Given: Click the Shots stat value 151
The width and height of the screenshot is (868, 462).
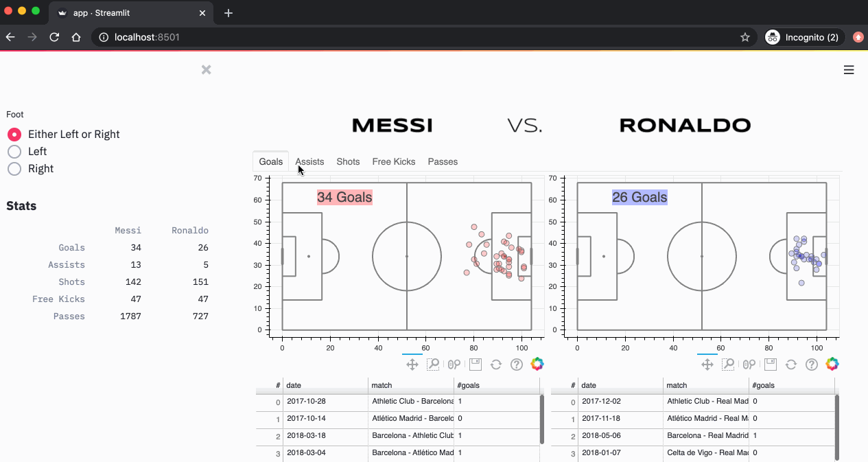Looking at the screenshot, I should (199, 282).
